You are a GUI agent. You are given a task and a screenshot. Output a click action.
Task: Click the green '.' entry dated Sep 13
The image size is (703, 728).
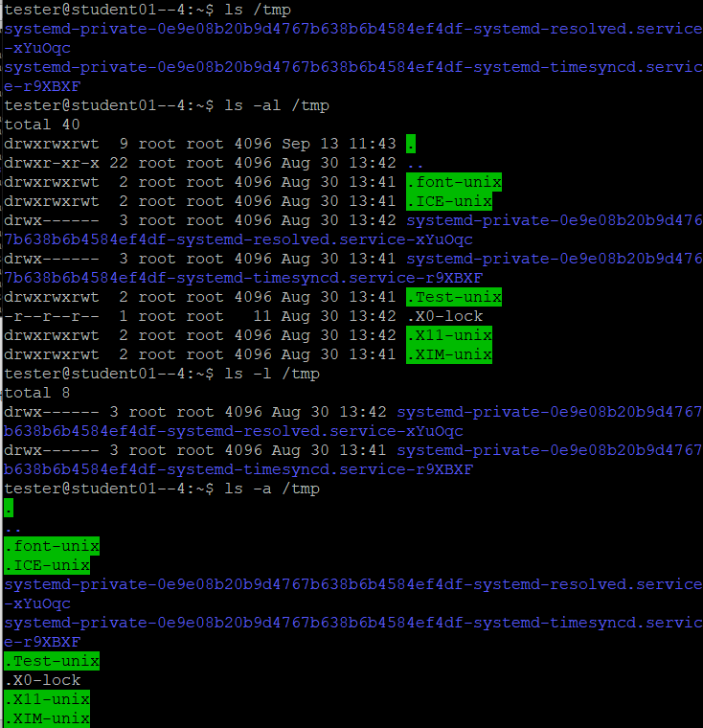(411, 144)
